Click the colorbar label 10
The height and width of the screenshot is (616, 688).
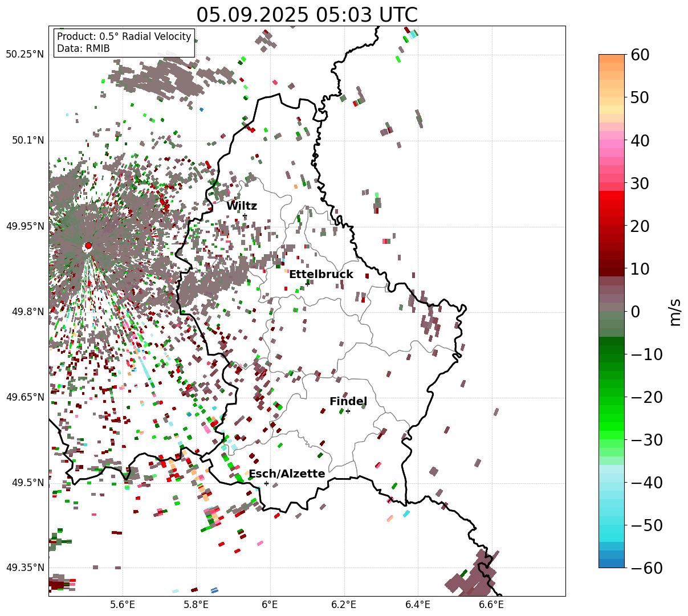point(639,268)
